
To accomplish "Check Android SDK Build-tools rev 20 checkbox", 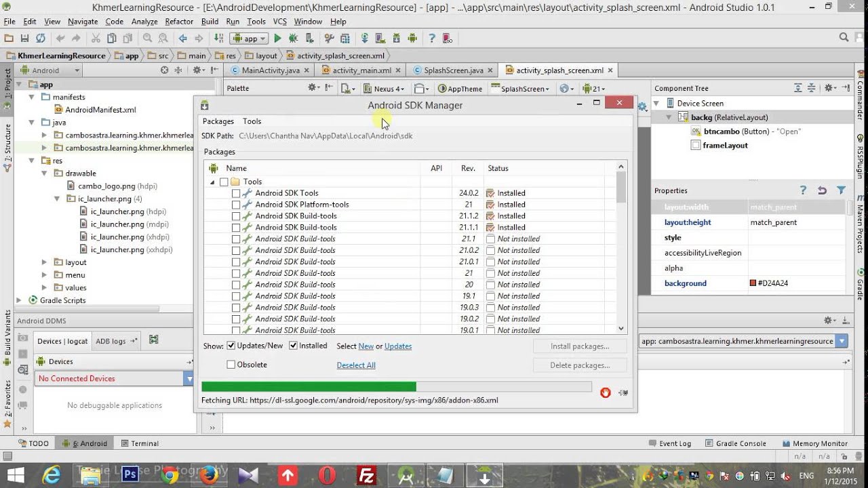I will 236,285.
